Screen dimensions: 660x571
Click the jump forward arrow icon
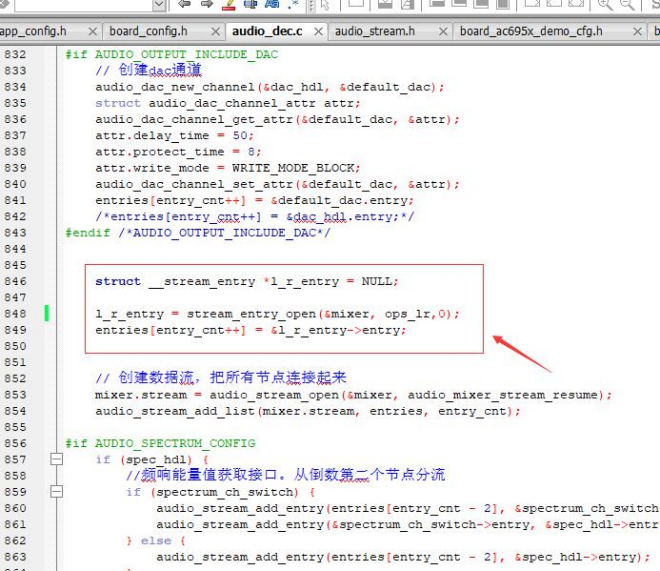207,4
